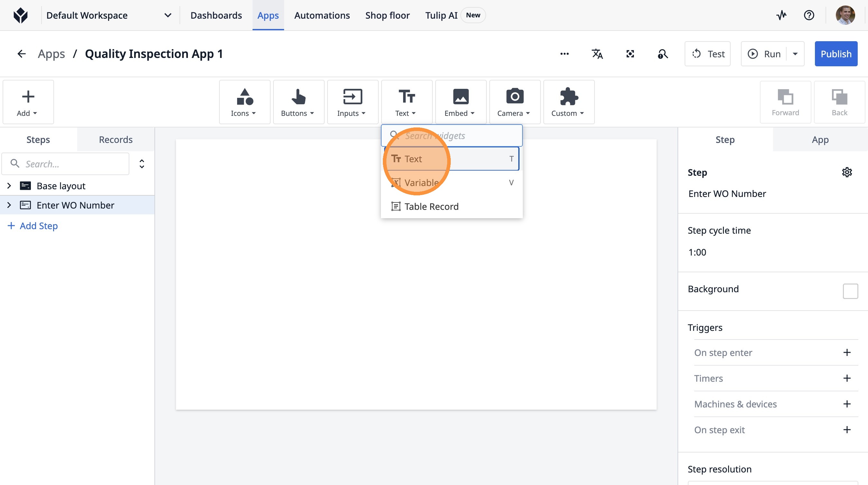Open the translations icon in header

coord(597,54)
